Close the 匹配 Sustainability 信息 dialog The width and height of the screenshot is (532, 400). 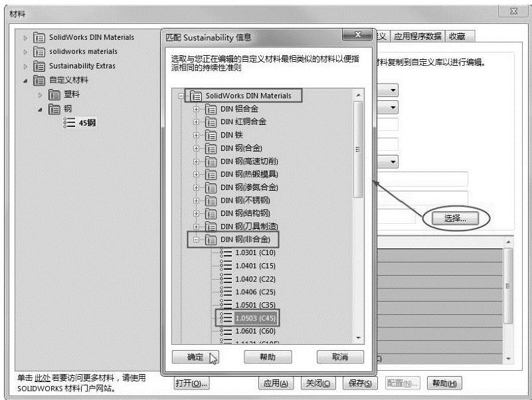(357, 35)
